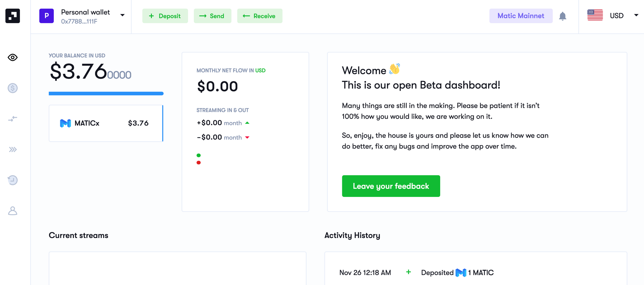Select the dollar coin icon in sidebar

12,88
